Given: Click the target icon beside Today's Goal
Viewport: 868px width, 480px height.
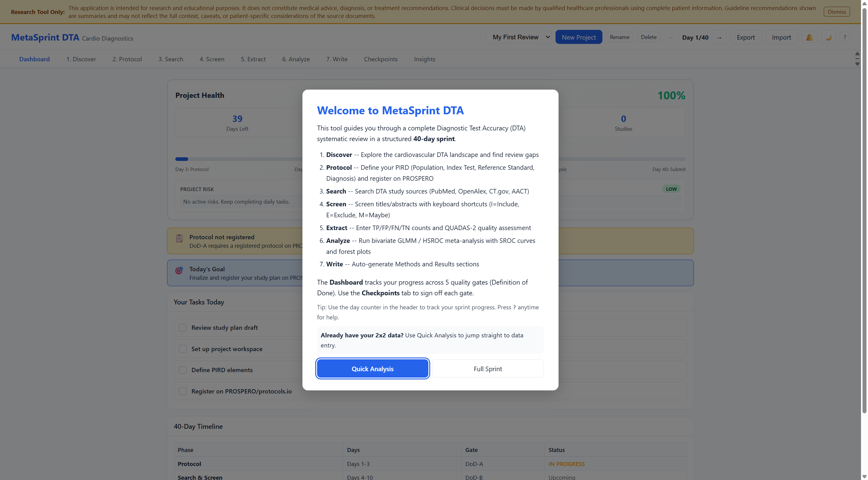Looking at the screenshot, I should click(x=179, y=270).
